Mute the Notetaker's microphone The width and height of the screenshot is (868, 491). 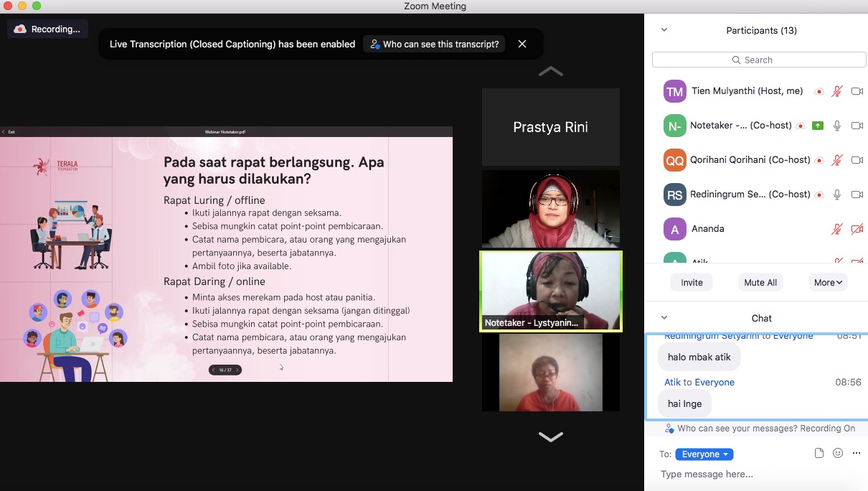click(x=836, y=126)
